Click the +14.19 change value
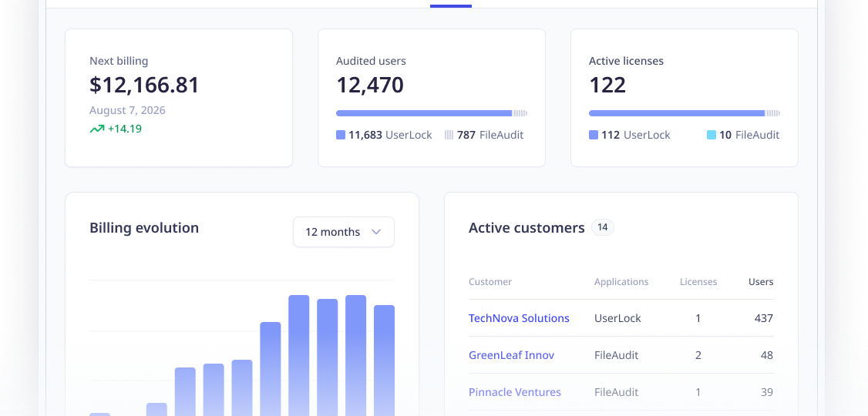The height and width of the screenshot is (416, 868). [125, 129]
